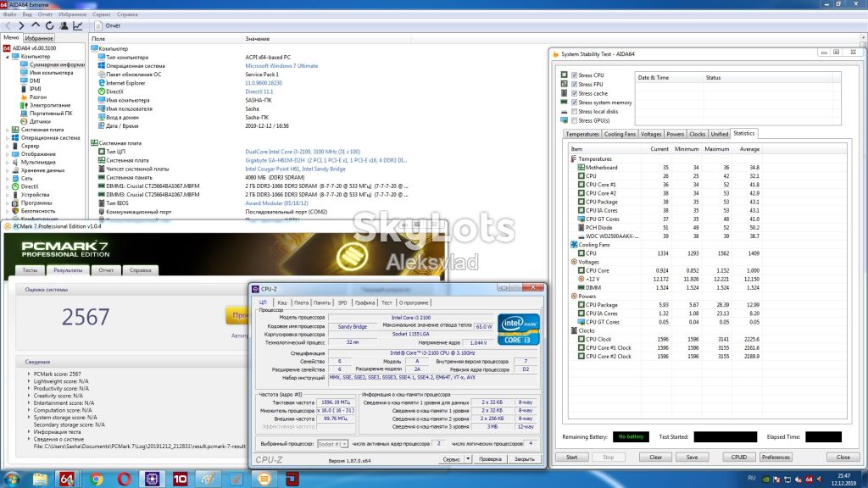Open the graph icon in AIDA64 toolbar

pos(78,25)
